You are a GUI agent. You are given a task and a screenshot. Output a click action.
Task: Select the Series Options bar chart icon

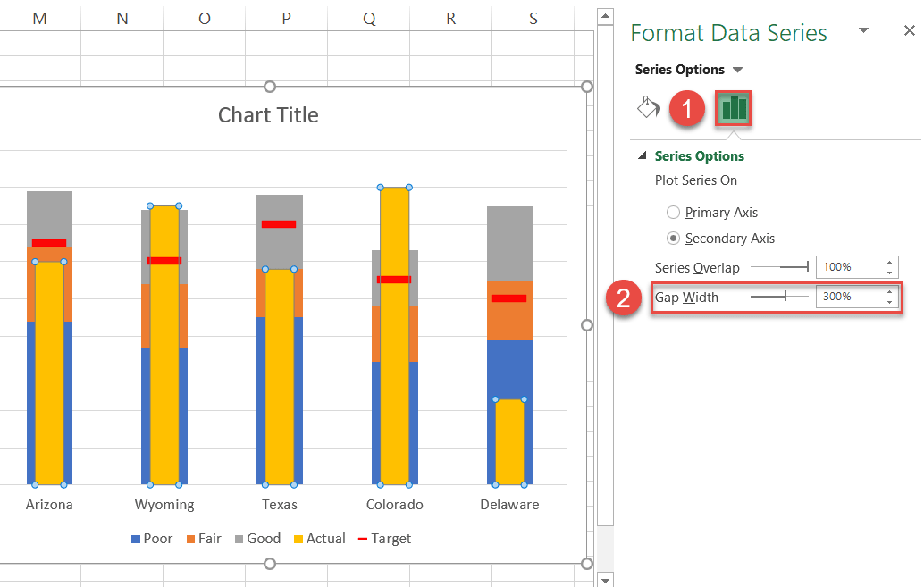point(733,108)
